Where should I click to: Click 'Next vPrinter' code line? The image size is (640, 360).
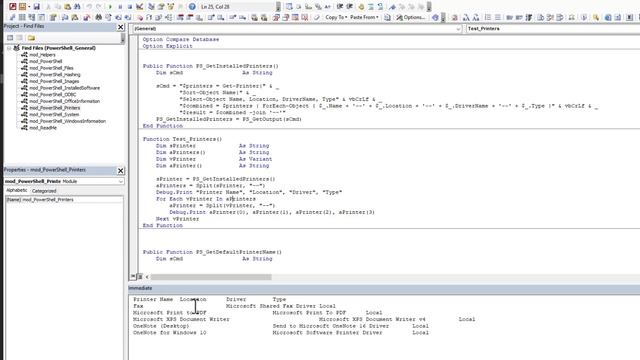pyautogui.click(x=177, y=219)
